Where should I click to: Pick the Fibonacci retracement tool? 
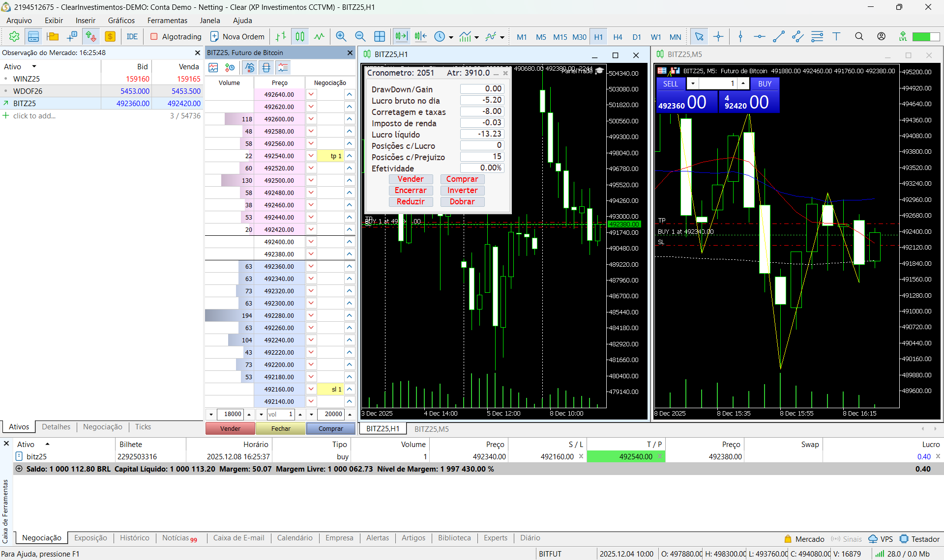click(817, 36)
